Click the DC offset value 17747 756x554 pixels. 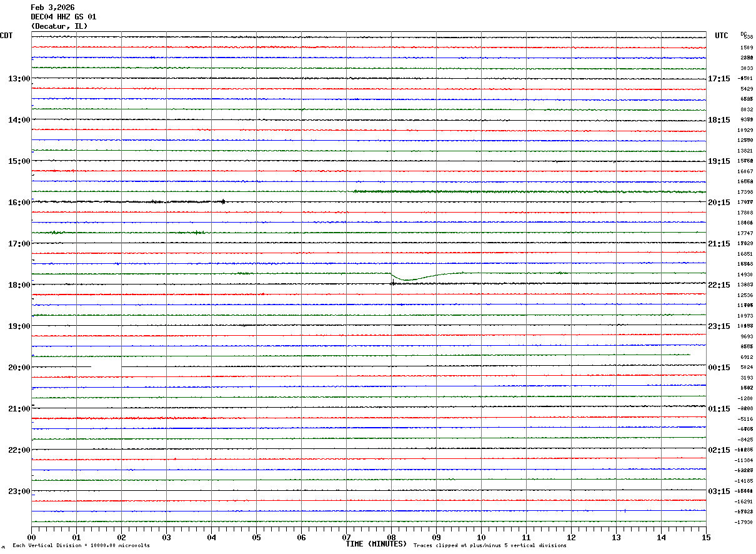click(745, 233)
